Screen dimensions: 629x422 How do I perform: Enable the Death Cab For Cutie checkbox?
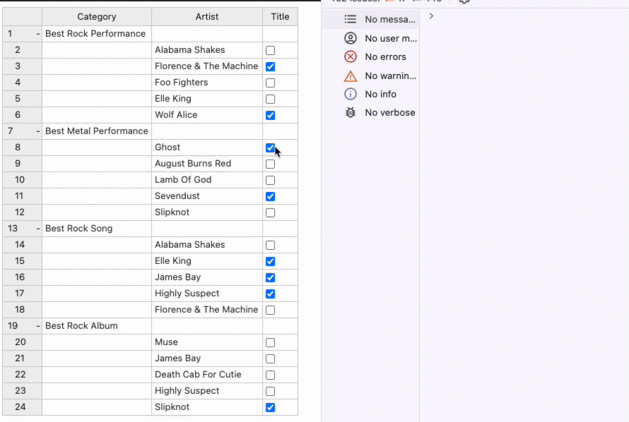click(x=270, y=375)
